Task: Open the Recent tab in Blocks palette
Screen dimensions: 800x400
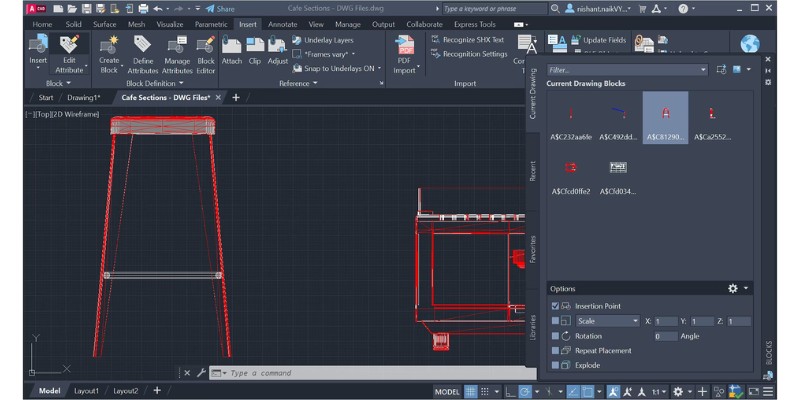Action: click(x=533, y=171)
